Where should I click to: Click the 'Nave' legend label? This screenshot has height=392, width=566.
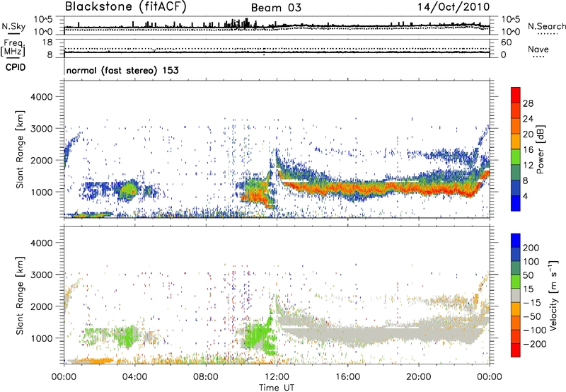click(x=538, y=49)
